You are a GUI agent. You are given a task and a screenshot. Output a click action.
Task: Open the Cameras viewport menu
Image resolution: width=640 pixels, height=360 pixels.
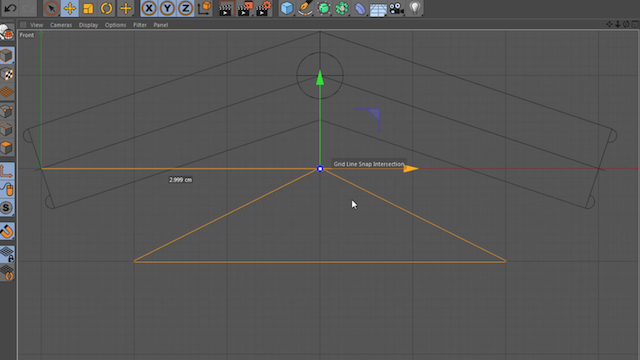pyautogui.click(x=61, y=25)
